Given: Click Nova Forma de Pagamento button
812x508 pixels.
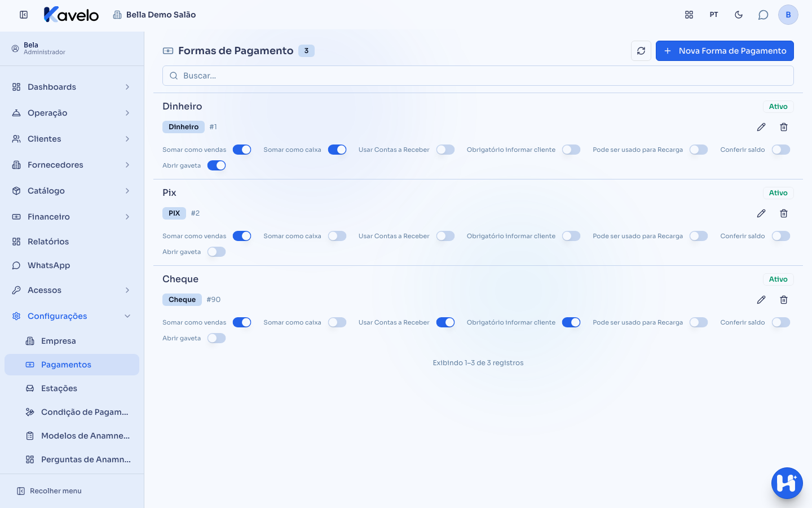Looking at the screenshot, I should tap(725, 51).
